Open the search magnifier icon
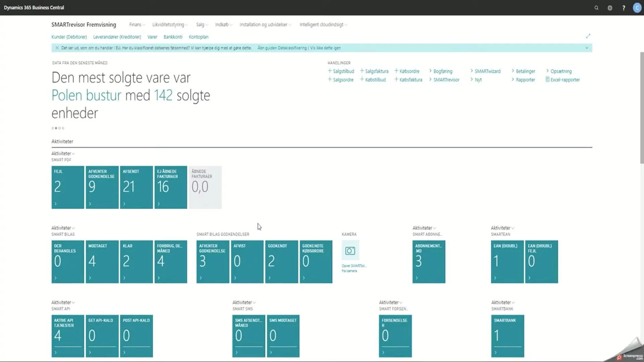The width and height of the screenshot is (644, 362). coord(596,8)
